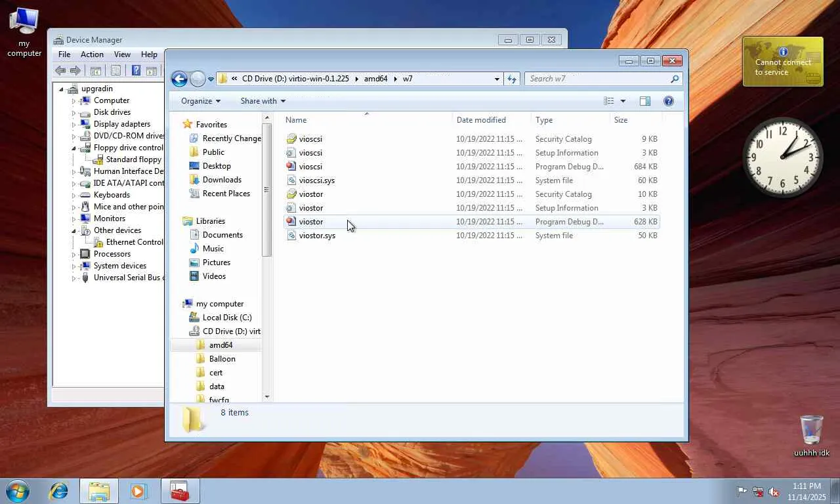This screenshot has height=504, width=840.
Task: Expand the Display adapters node
Action: coord(74,125)
